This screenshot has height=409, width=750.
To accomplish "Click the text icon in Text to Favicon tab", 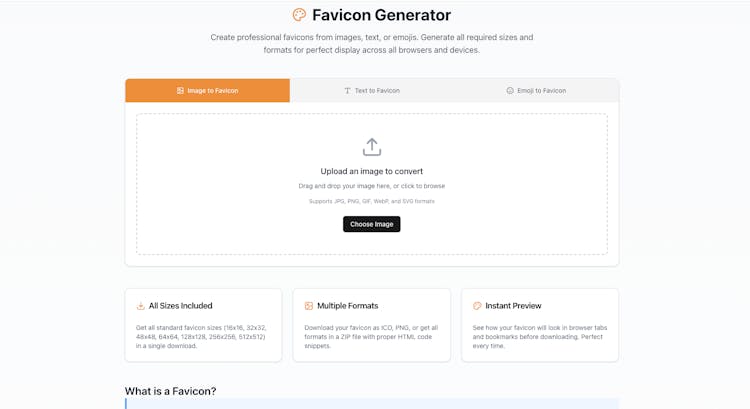I will coord(347,91).
